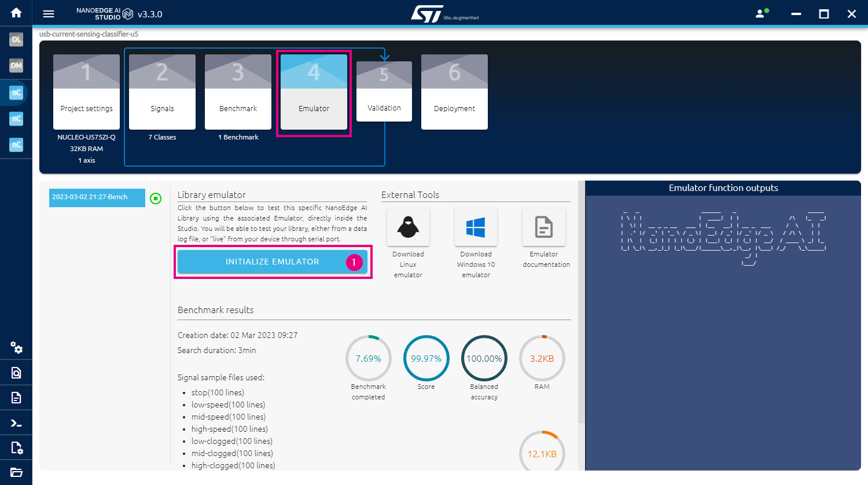Screen dimensions: 868x485
Task: Open the DM project icon in sidebar
Action: pyautogui.click(x=16, y=65)
